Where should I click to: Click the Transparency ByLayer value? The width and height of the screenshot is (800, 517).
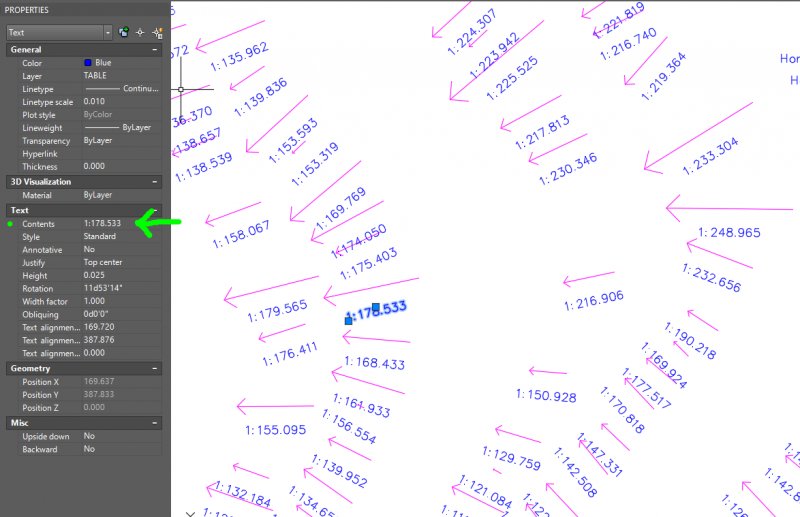[x=97, y=140]
